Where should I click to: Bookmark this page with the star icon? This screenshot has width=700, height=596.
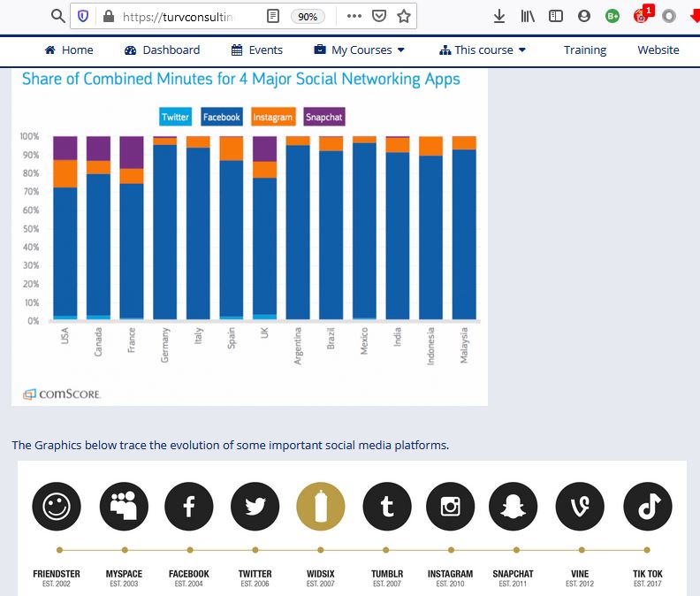[404, 17]
